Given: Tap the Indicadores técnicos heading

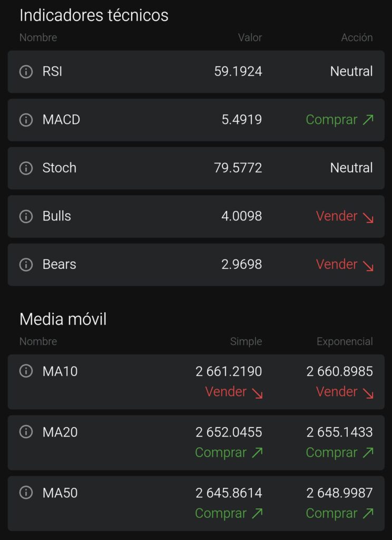Looking at the screenshot, I should click(94, 15).
